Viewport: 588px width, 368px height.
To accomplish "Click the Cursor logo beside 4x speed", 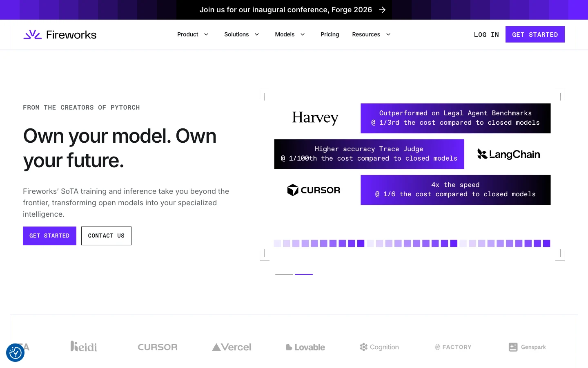I will (x=314, y=190).
